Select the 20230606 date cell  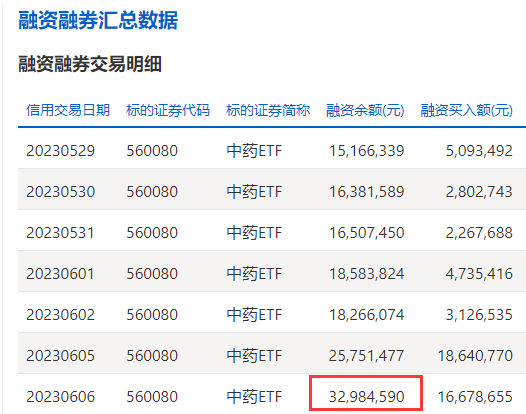61,397
